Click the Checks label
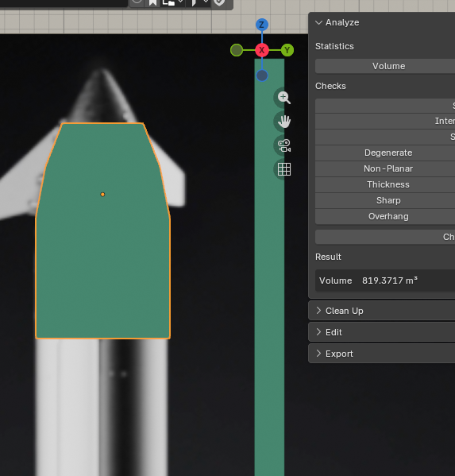 click(330, 86)
